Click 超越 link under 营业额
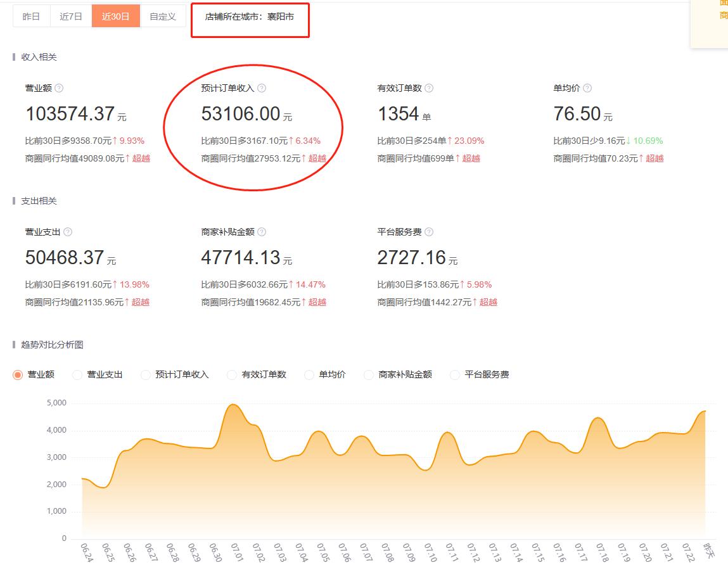 [141, 158]
